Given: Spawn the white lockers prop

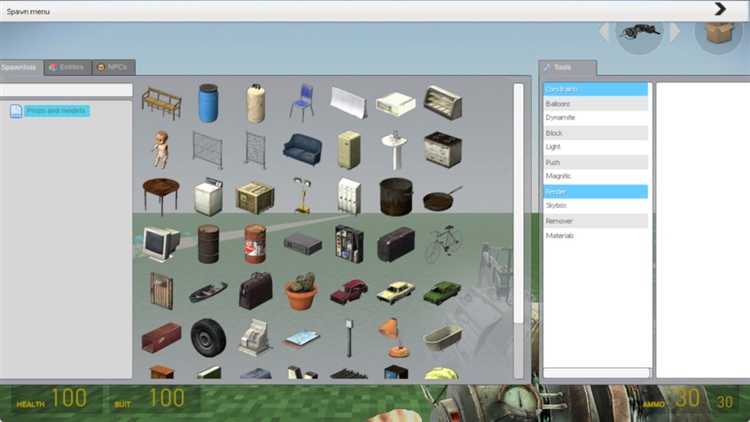Looking at the screenshot, I should (x=349, y=196).
